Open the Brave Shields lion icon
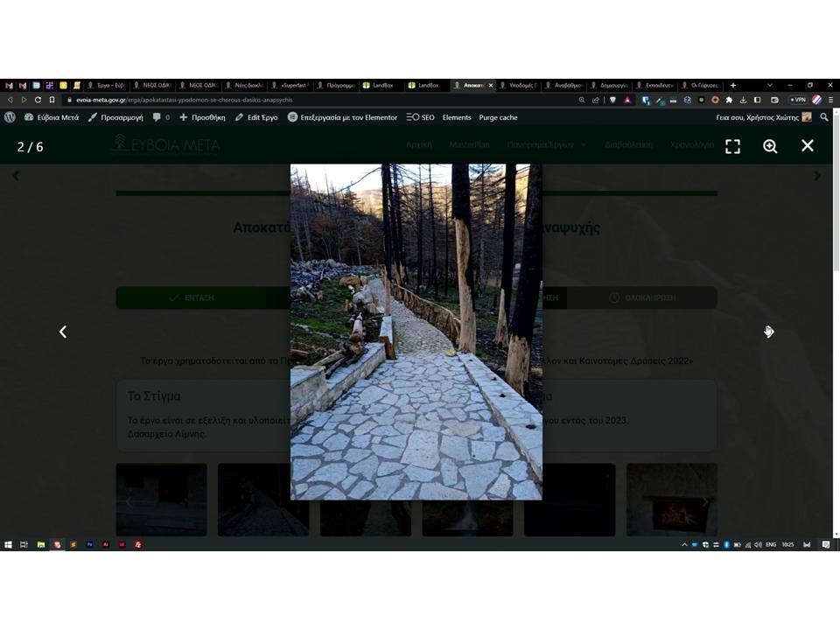840x630 pixels. pyautogui.click(x=612, y=100)
